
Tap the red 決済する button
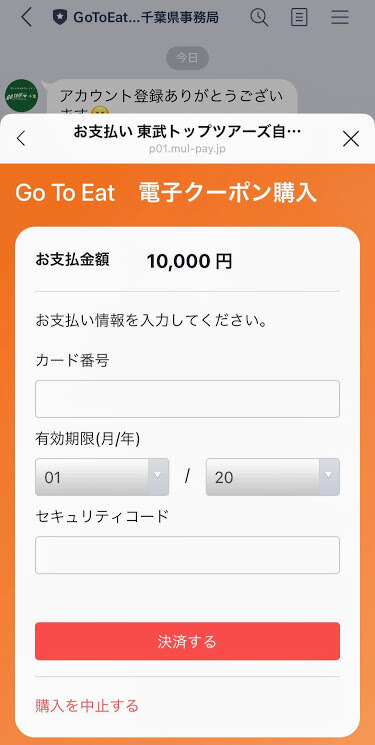(x=187, y=641)
